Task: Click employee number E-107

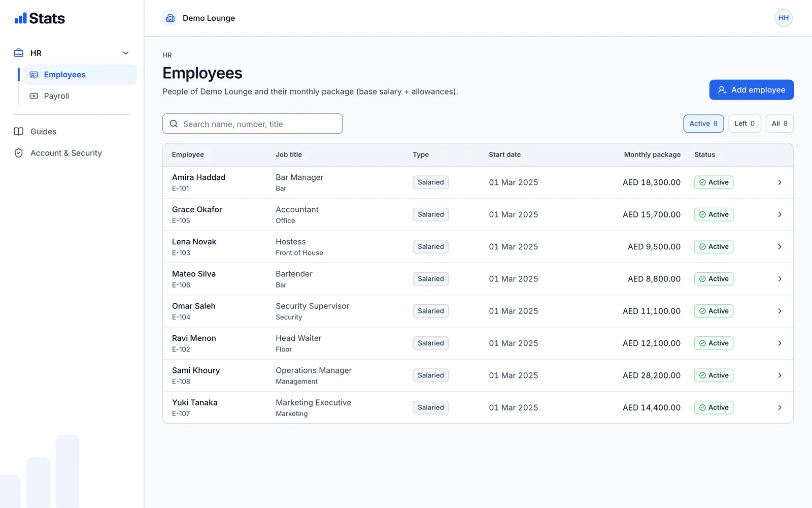Action: (x=181, y=414)
